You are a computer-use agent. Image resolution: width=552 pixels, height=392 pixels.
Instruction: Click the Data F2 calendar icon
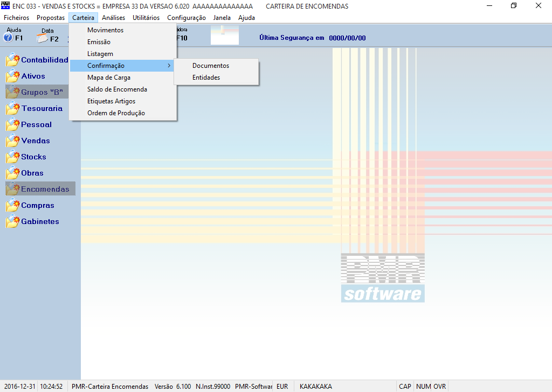coord(42,38)
